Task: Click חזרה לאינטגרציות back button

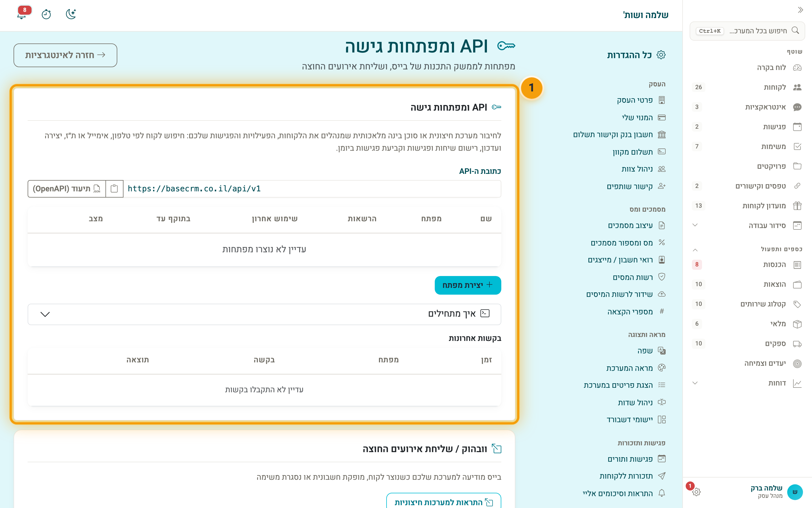Action: pyautogui.click(x=65, y=55)
